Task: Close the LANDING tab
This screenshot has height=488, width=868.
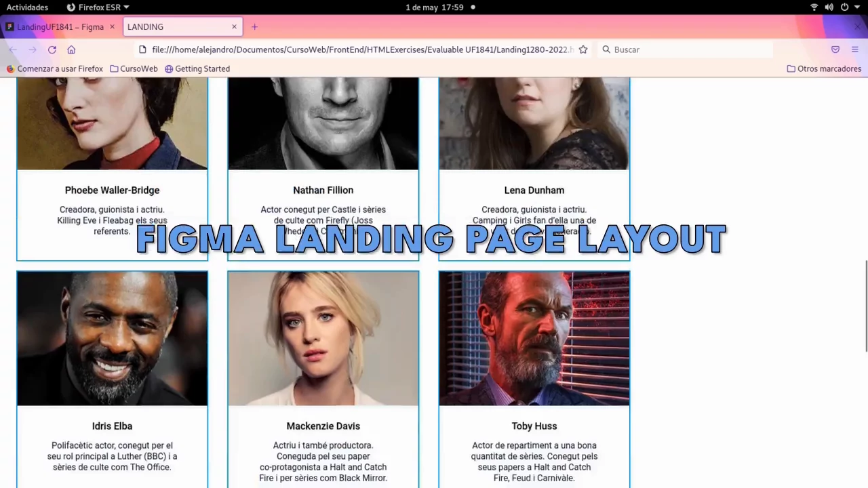Action: point(234,27)
